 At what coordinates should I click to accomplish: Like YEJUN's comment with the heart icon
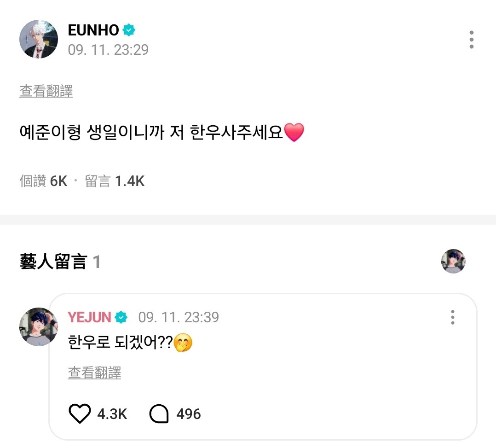[80, 414]
